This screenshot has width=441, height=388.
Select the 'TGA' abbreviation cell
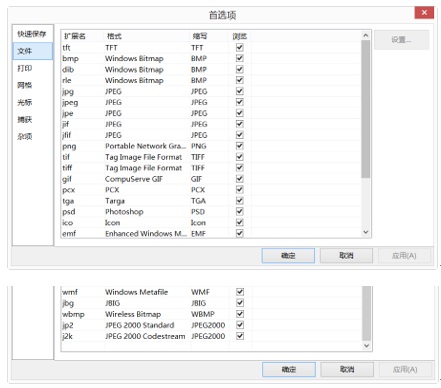[198, 201]
